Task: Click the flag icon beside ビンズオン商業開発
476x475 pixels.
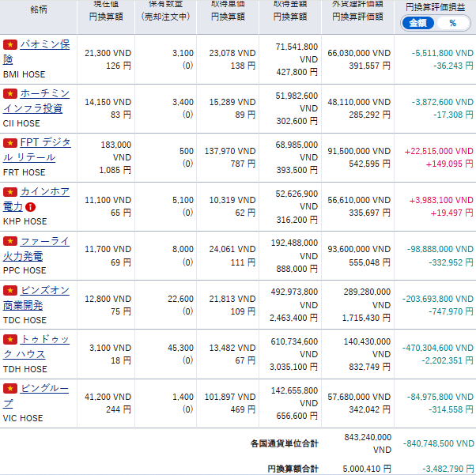Action: coord(10,291)
